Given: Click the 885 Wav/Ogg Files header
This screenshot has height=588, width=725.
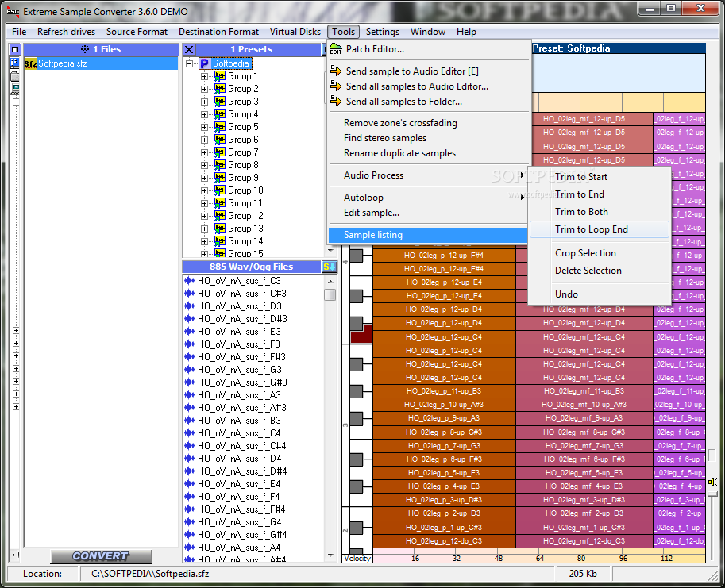Looking at the screenshot, I should click(x=252, y=267).
